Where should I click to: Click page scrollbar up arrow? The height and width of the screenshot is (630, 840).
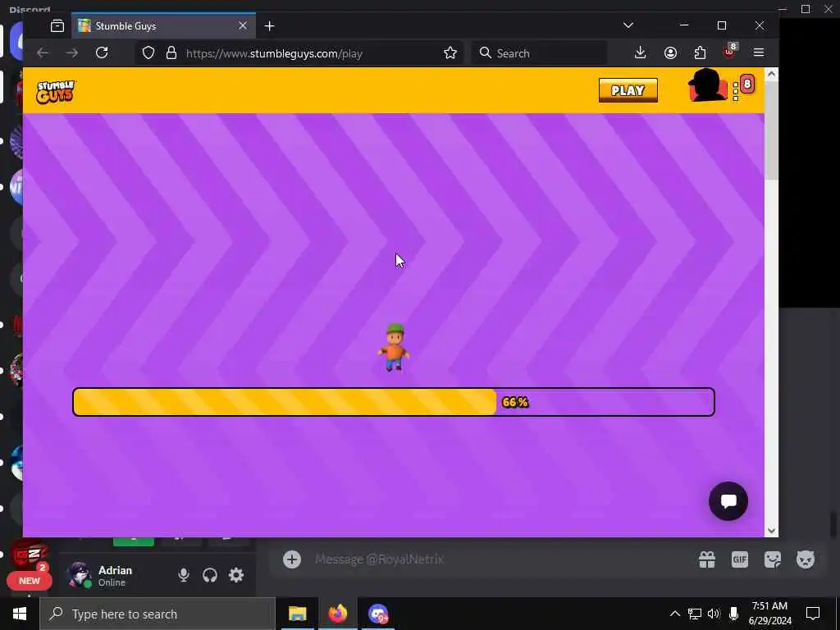coord(771,75)
